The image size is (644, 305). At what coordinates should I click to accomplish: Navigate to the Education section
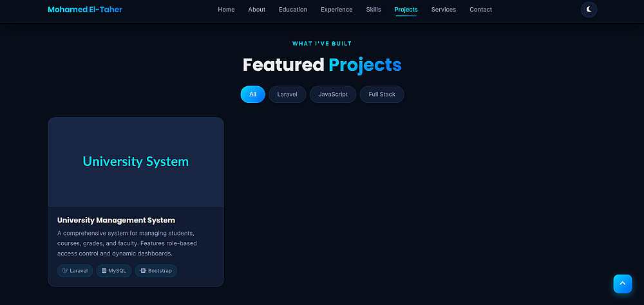tap(293, 10)
